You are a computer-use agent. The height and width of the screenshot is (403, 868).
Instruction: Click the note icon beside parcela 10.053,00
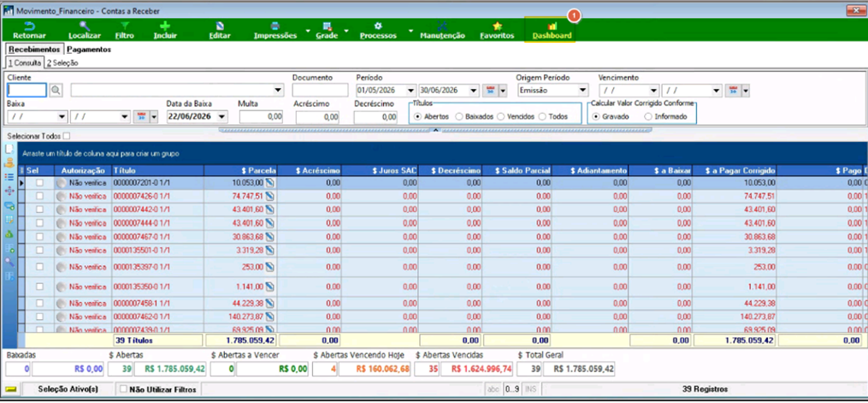click(x=269, y=182)
